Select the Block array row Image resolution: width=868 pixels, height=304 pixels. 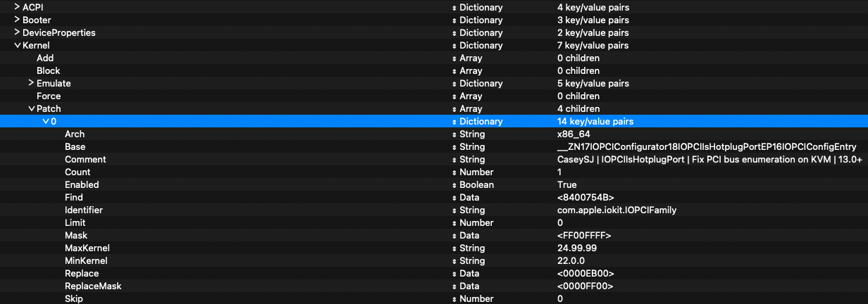click(434, 70)
